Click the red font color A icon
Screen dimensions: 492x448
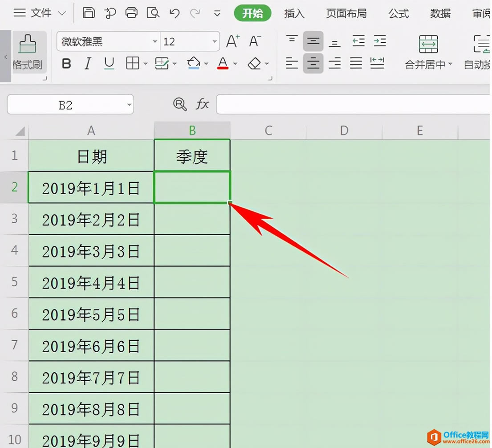click(223, 63)
